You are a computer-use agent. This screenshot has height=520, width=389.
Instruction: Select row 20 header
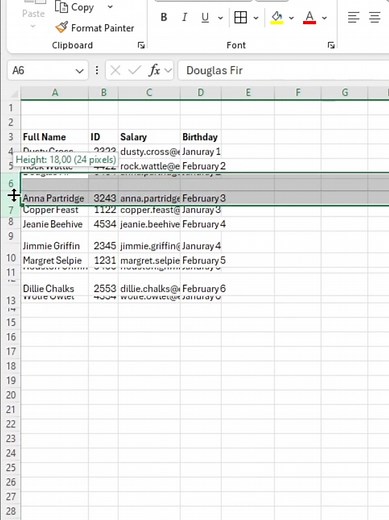coord(11,395)
